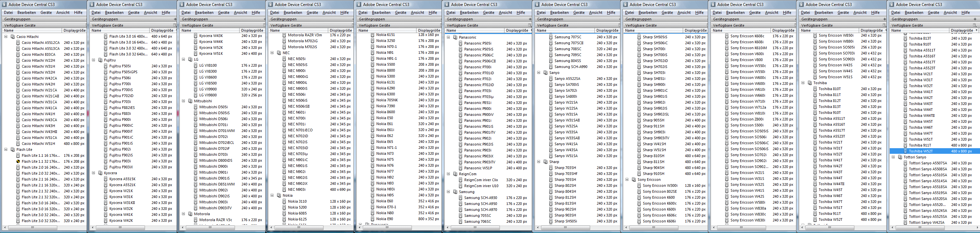The height and width of the screenshot is (233, 980).
Task: Collapse the ReignCom device group
Action: click(x=448, y=174)
